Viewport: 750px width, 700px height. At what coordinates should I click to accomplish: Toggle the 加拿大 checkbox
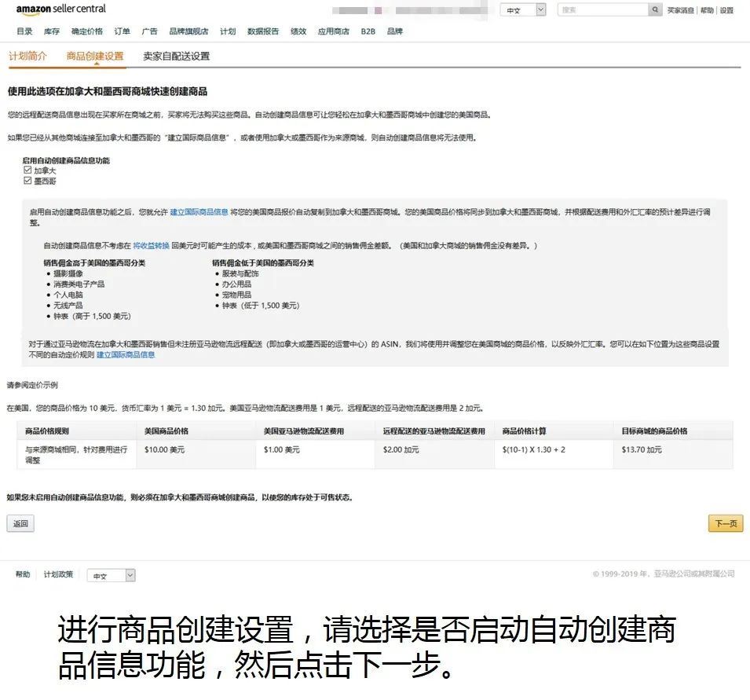27,170
